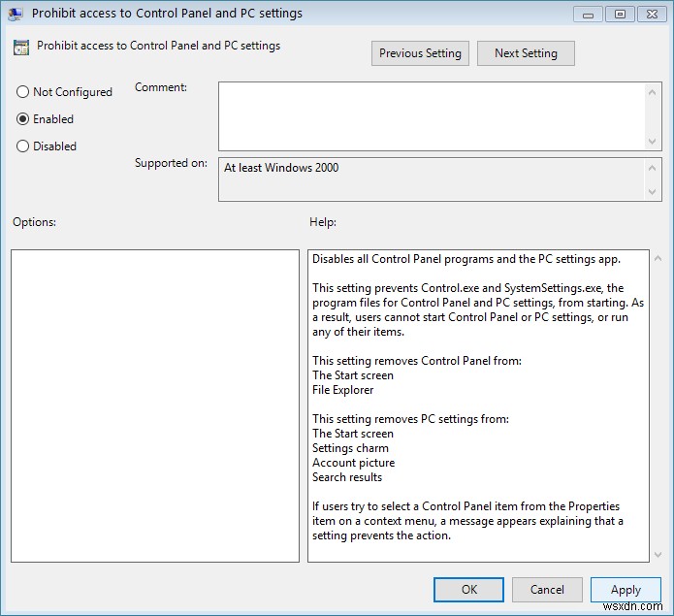Apply the policy changes
Screen dimensions: 674x616
626,589
